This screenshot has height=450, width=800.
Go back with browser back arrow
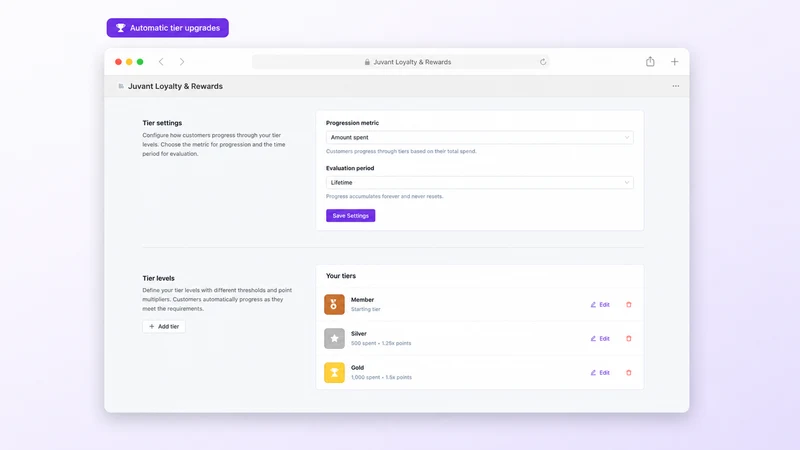161,62
